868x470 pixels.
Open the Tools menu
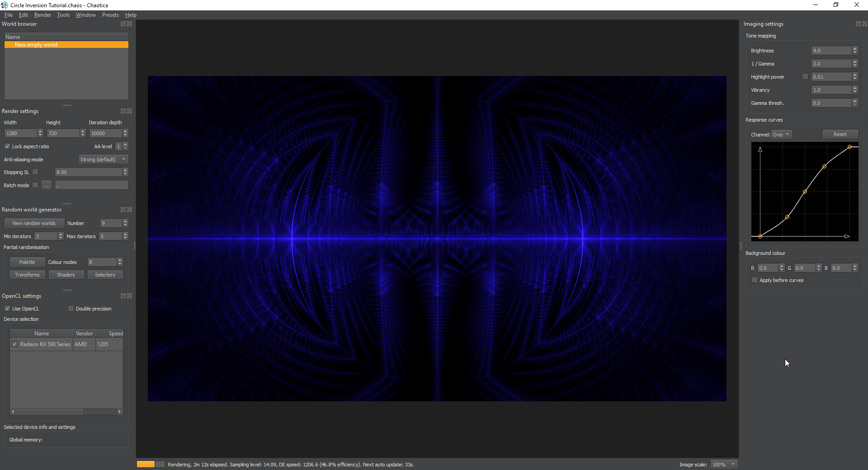[63, 15]
